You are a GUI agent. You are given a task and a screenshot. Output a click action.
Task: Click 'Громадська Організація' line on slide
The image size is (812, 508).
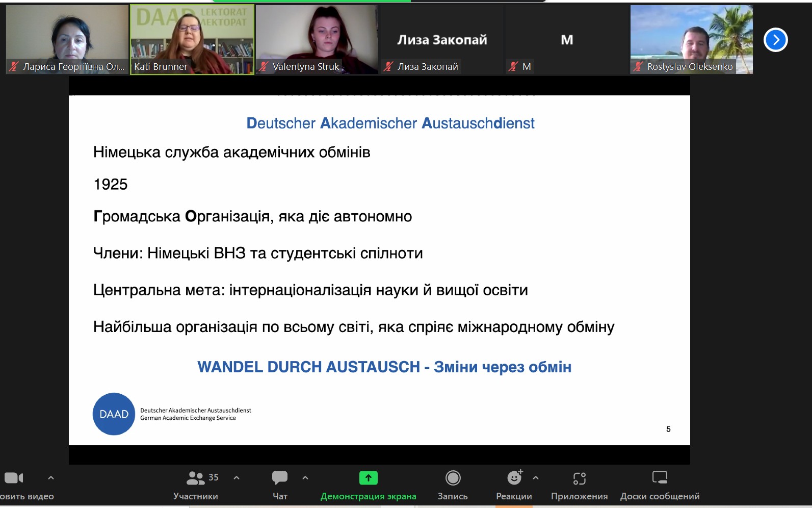[252, 216]
